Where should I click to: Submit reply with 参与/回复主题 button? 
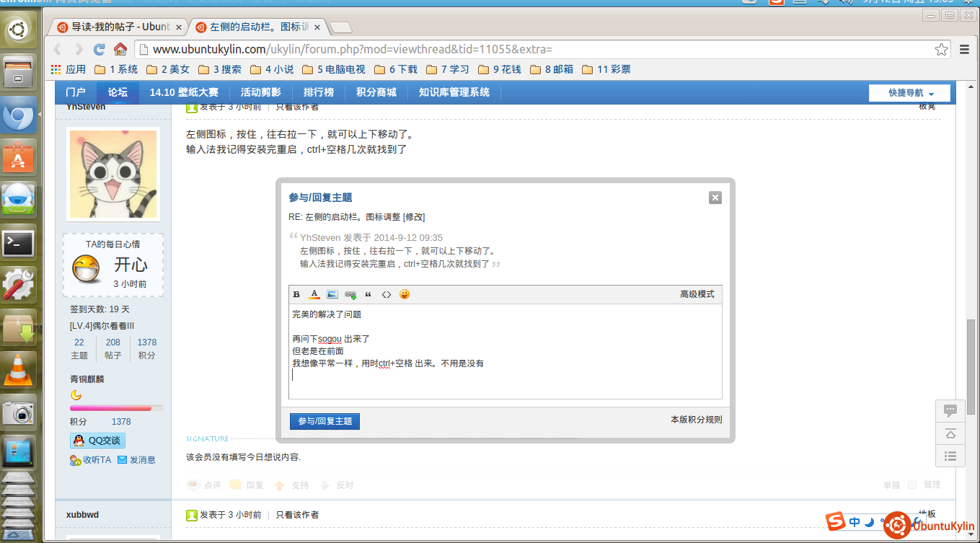[x=325, y=421]
